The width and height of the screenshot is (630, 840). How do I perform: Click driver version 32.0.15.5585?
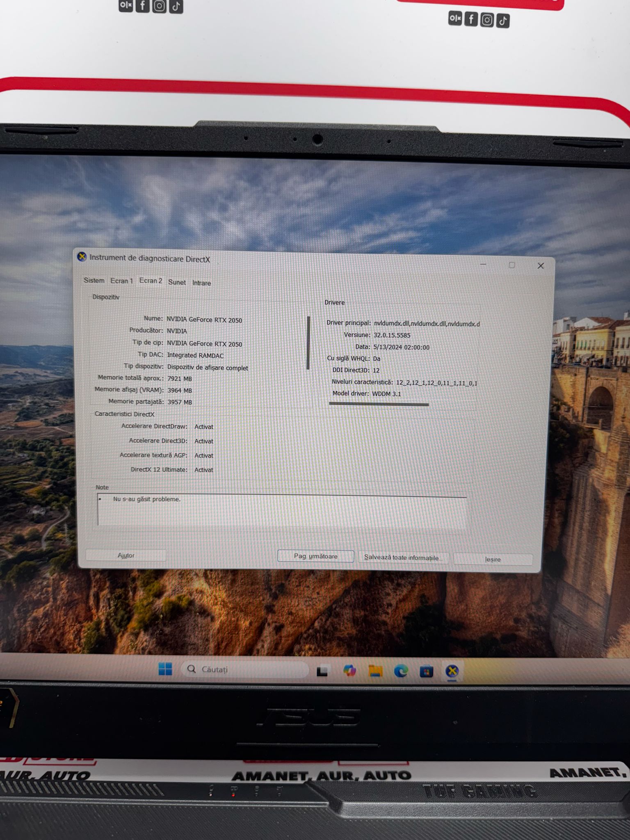(392, 335)
